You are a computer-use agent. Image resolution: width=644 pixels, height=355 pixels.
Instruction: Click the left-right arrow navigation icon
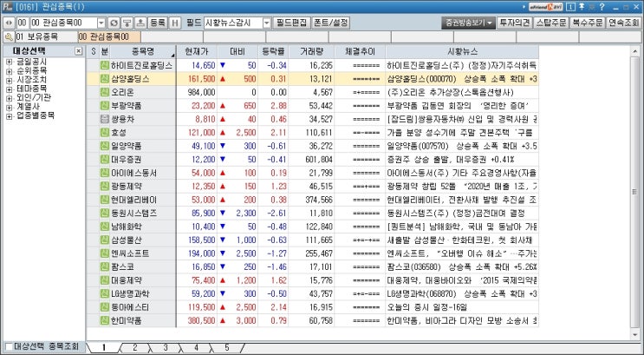(x=9, y=23)
